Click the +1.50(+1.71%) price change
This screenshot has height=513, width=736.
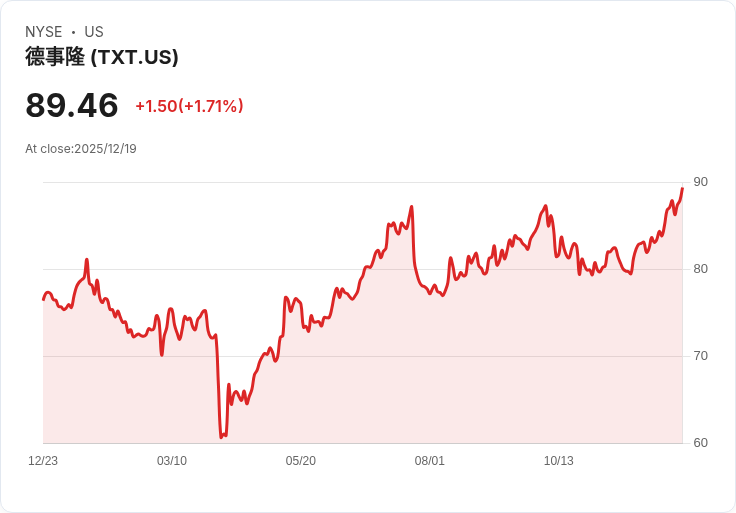coord(189,106)
